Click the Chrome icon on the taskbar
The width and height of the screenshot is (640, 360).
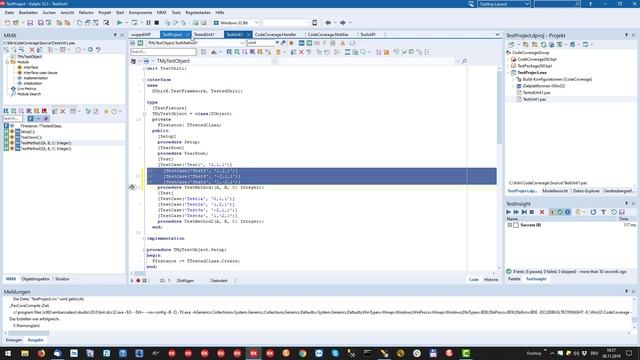[x=302, y=353]
